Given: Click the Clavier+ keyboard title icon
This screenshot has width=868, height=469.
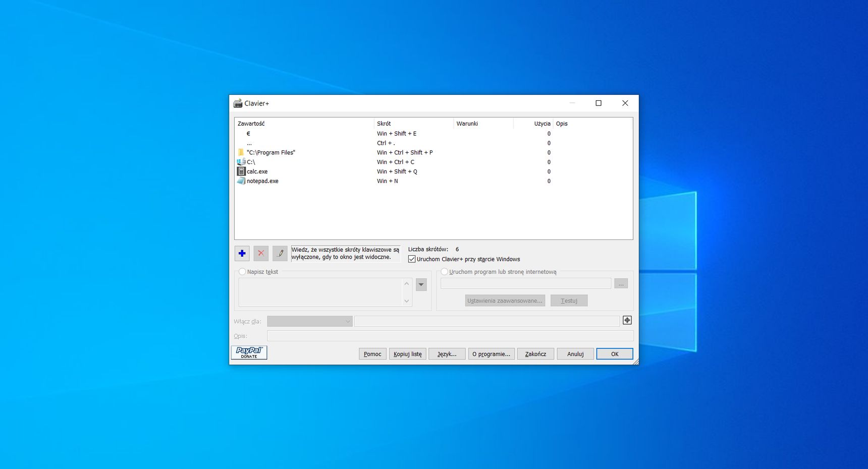Looking at the screenshot, I should (x=238, y=103).
